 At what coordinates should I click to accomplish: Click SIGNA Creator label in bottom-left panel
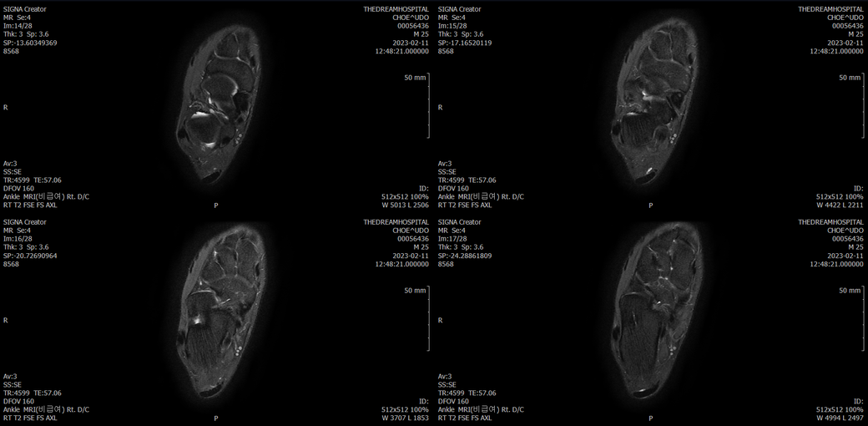pyautogui.click(x=25, y=222)
